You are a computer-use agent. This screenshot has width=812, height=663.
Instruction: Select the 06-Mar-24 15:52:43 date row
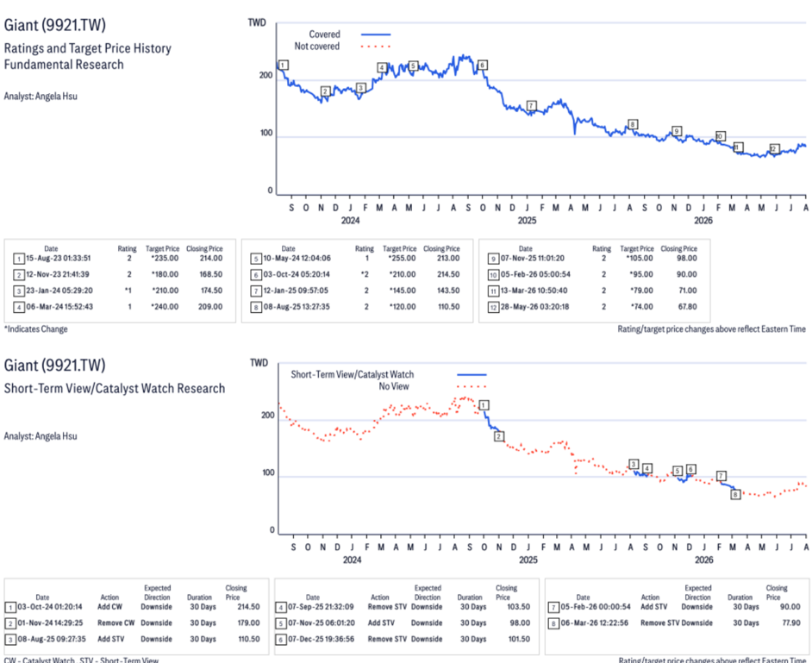click(59, 307)
